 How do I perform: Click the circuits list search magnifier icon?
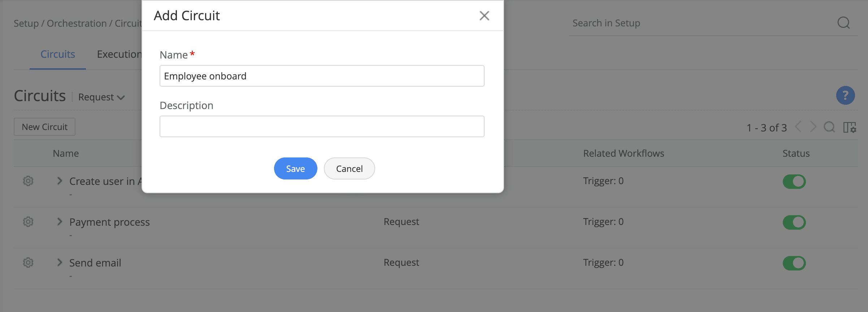[829, 127]
